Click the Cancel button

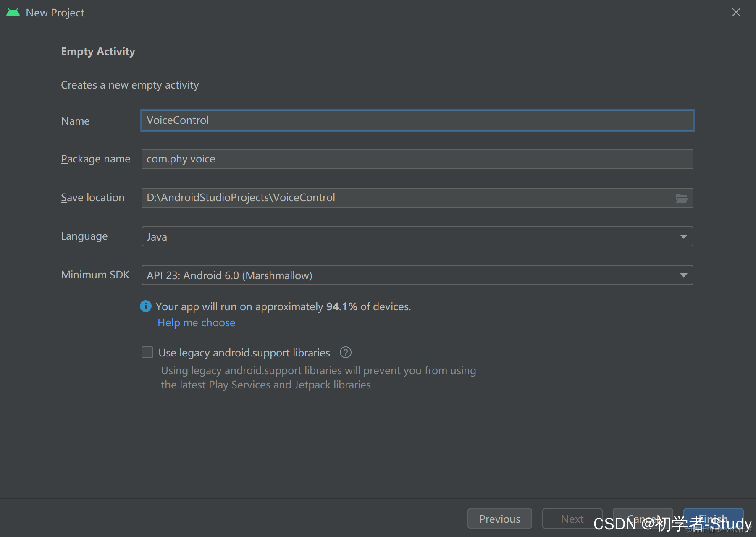coord(643,519)
